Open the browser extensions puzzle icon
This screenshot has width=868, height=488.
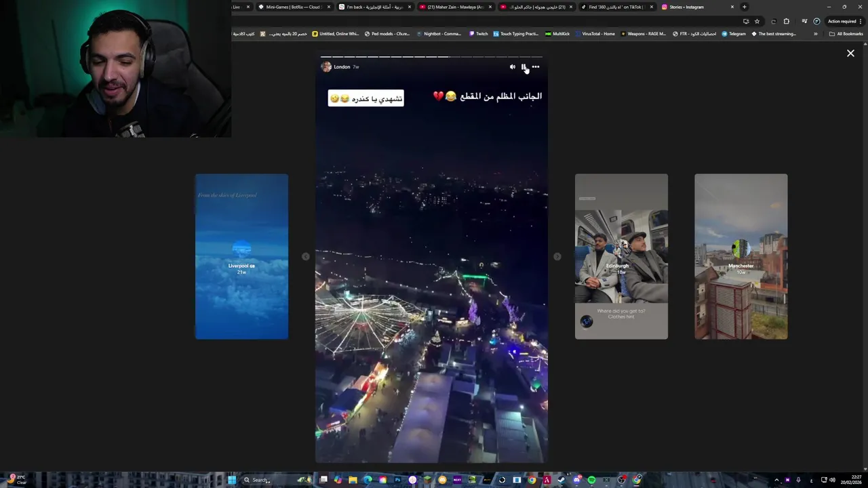click(x=786, y=21)
